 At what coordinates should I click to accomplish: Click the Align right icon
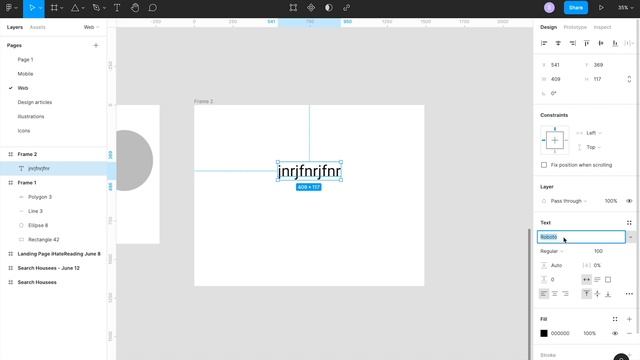point(573,43)
